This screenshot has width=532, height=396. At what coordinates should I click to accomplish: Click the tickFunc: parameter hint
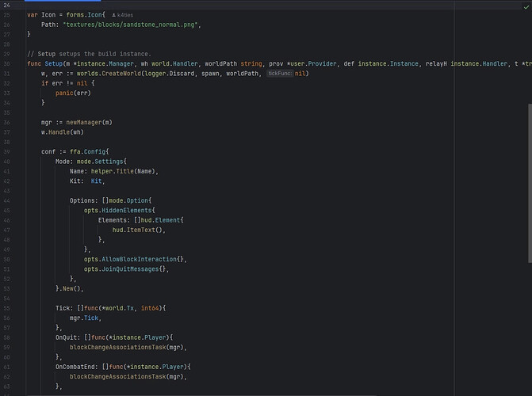click(x=280, y=73)
